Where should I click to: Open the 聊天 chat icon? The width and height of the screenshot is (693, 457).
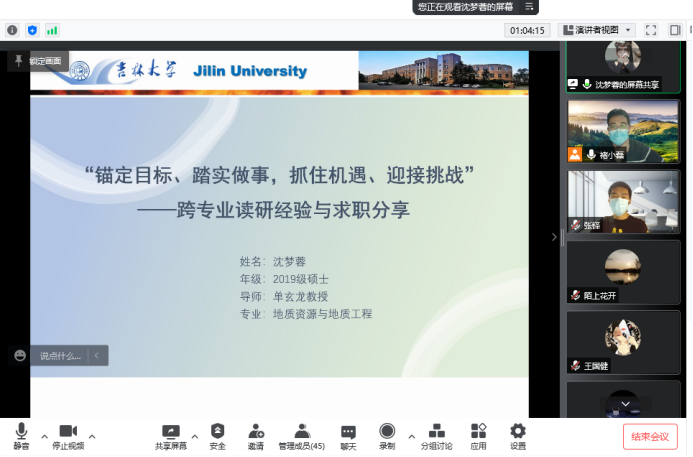(347, 435)
